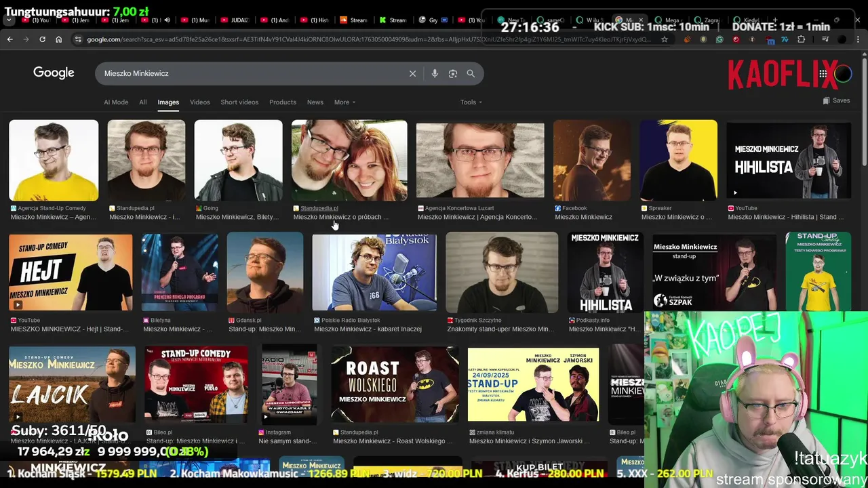Expand the Tools dropdown
This screenshot has height=488, width=868.
coord(471,102)
